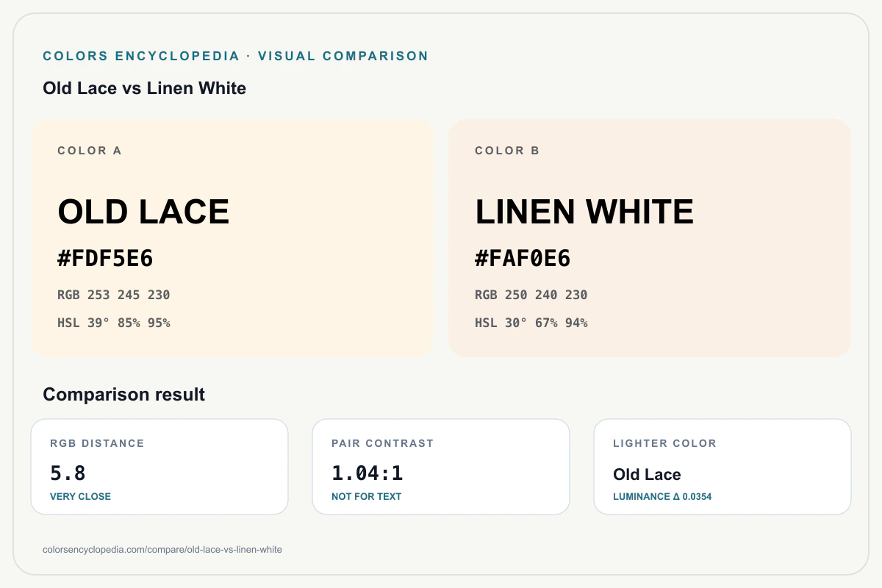
Task: Open the colorsencyclopedia.com compare URL
Action: tap(162, 549)
